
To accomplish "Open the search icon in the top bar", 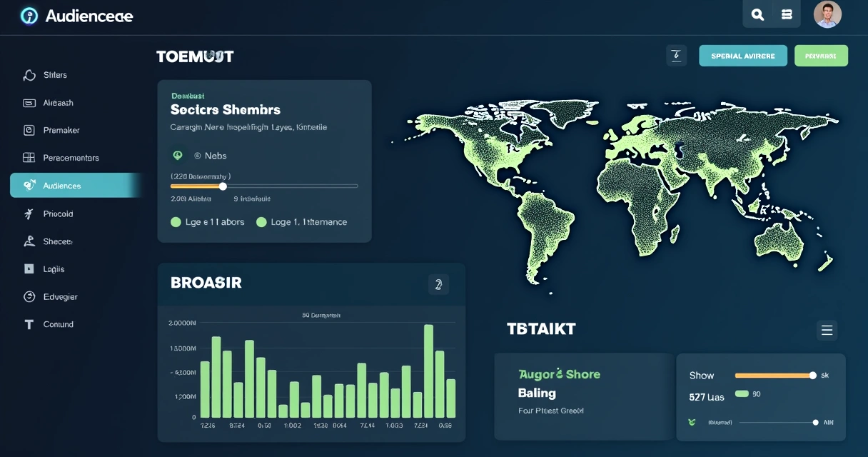I will 757,14.
